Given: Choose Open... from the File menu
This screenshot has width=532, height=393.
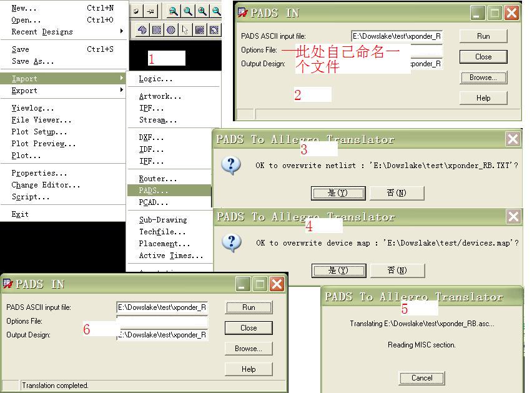Looking at the screenshot, I should point(64,20).
